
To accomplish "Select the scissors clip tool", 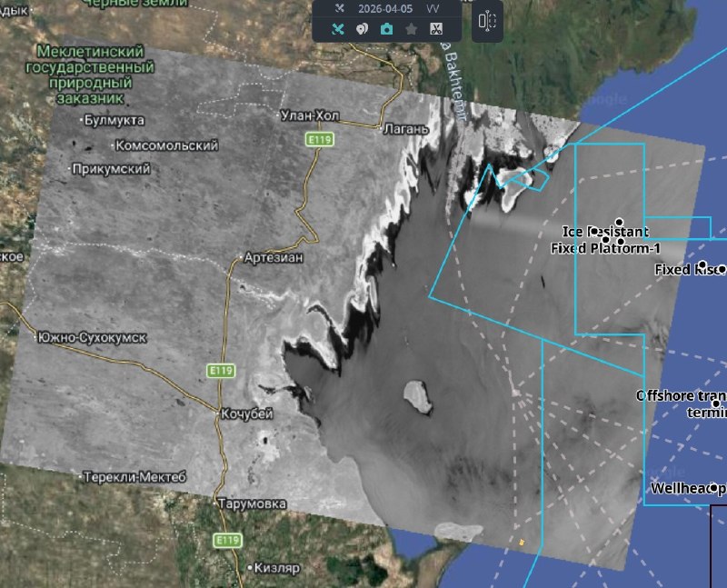I will tap(435, 29).
